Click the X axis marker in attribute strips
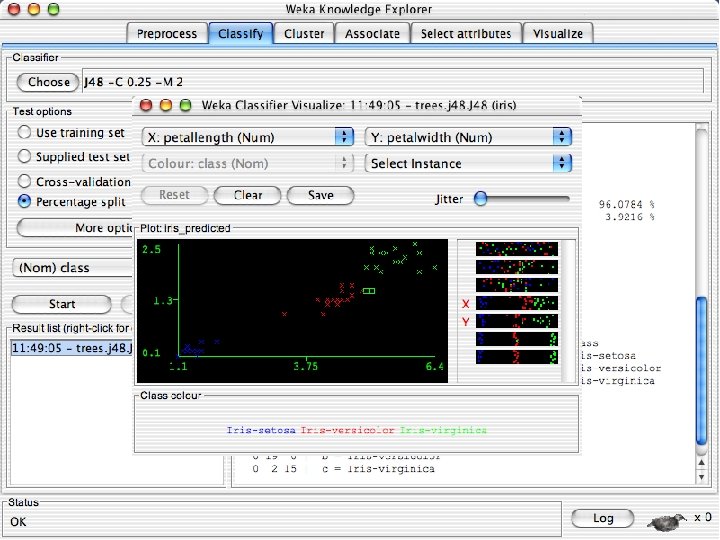The width and height of the screenshot is (720, 540). point(465,304)
